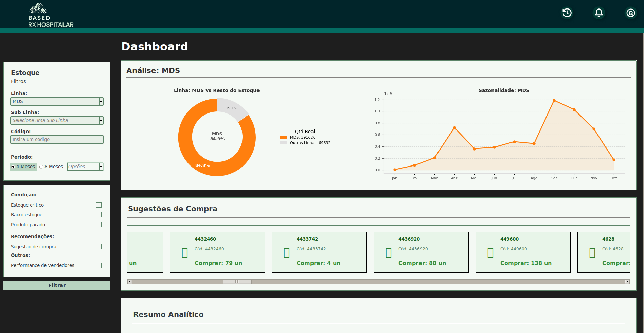
Task: Enable the Estoque crítico checkbox
Action: 99,205
